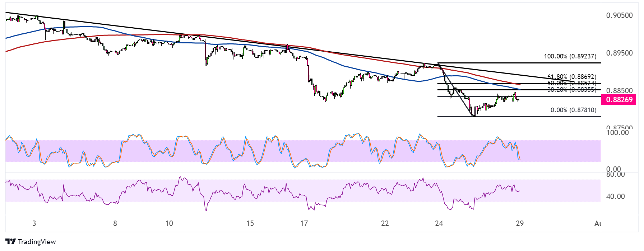Click the RSI 40.00 scale label
This screenshot has width=644, height=251.
[x=615, y=196]
